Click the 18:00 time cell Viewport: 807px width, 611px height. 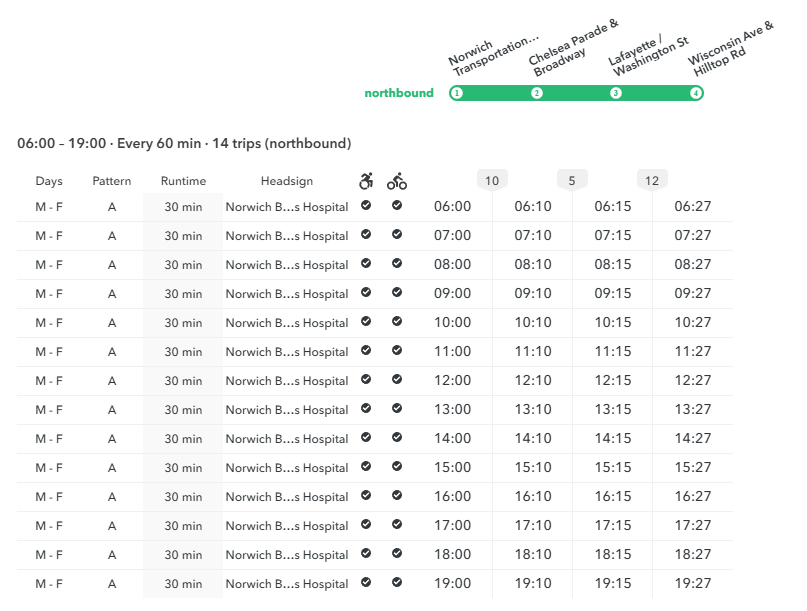452,554
